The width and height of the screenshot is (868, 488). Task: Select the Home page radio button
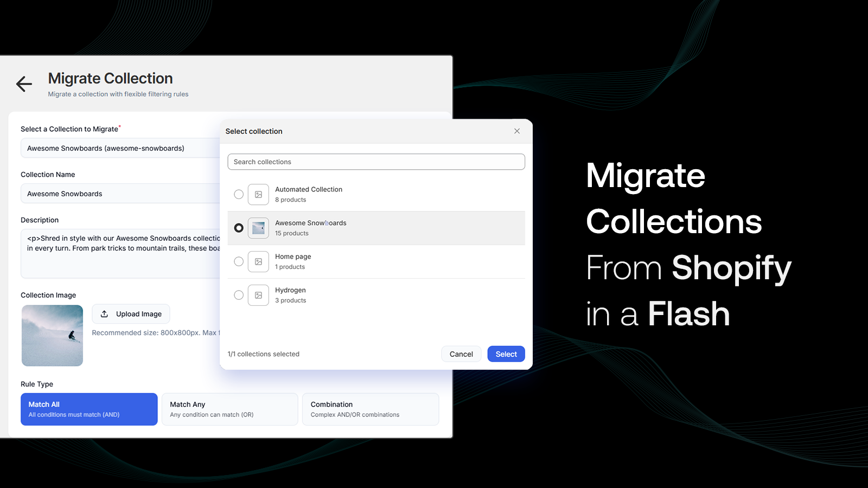(x=238, y=261)
